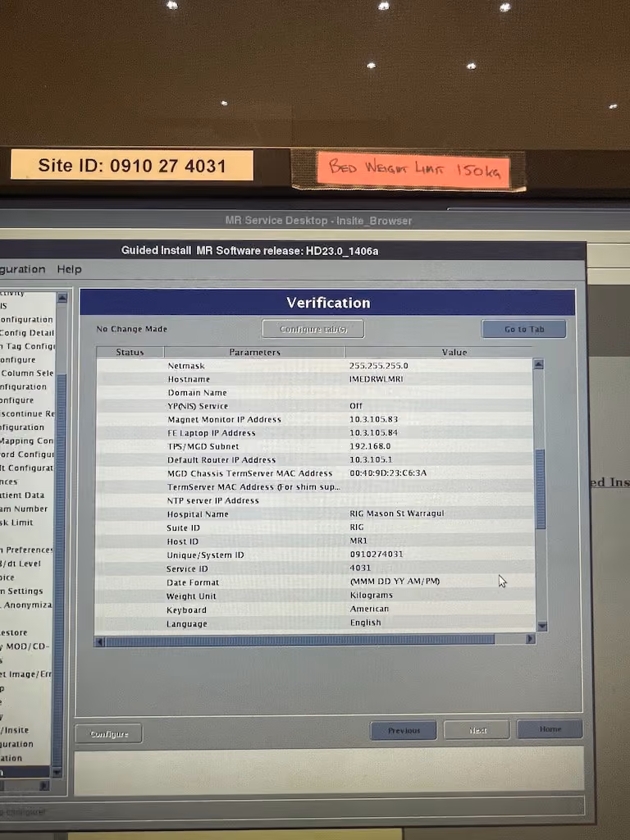This screenshot has height=840, width=630.
Task: Select sidebar item MOD/CD-
Action: [x=25, y=646]
